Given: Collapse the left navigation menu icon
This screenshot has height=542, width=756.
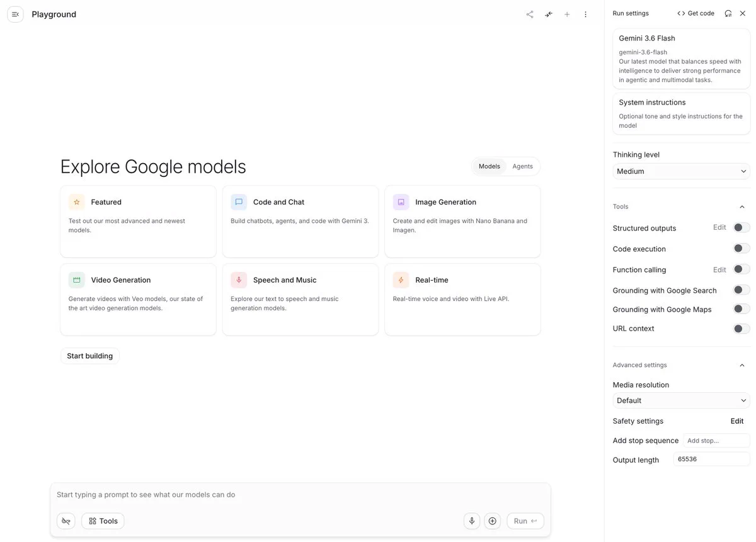Looking at the screenshot, I should tap(15, 14).
